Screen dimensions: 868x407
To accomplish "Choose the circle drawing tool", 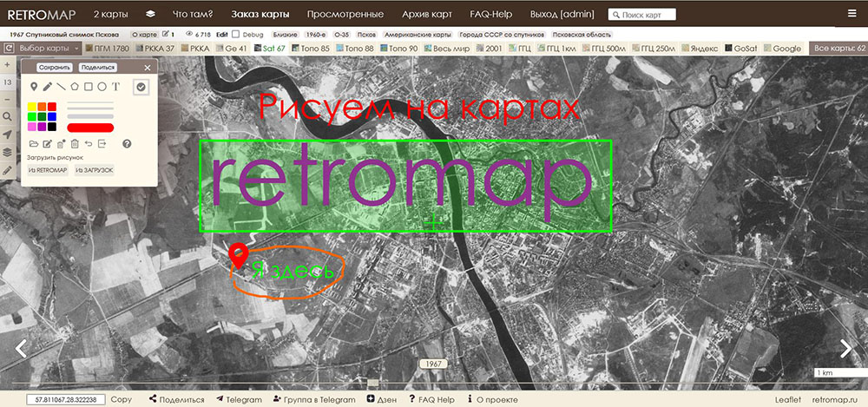I will (x=102, y=87).
